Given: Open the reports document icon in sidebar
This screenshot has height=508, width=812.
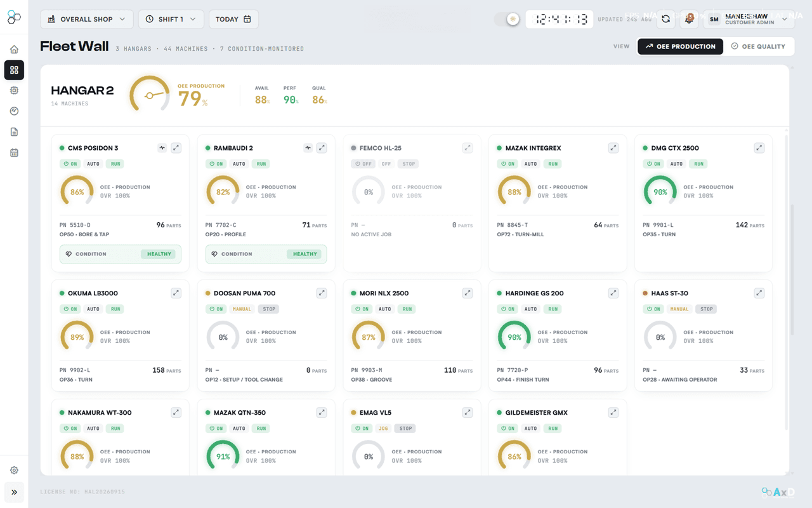Looking at the screenshot, I should coord(14,132).
